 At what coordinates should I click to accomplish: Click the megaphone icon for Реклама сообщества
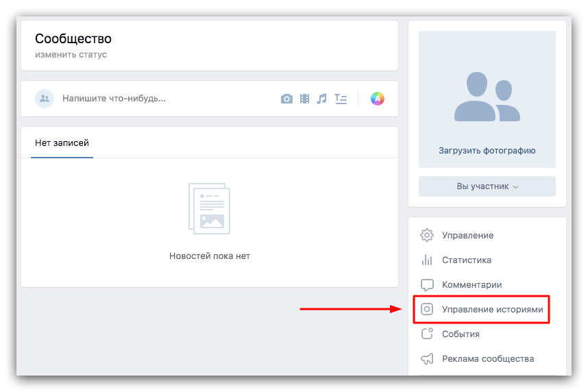(x=427, y=359)
